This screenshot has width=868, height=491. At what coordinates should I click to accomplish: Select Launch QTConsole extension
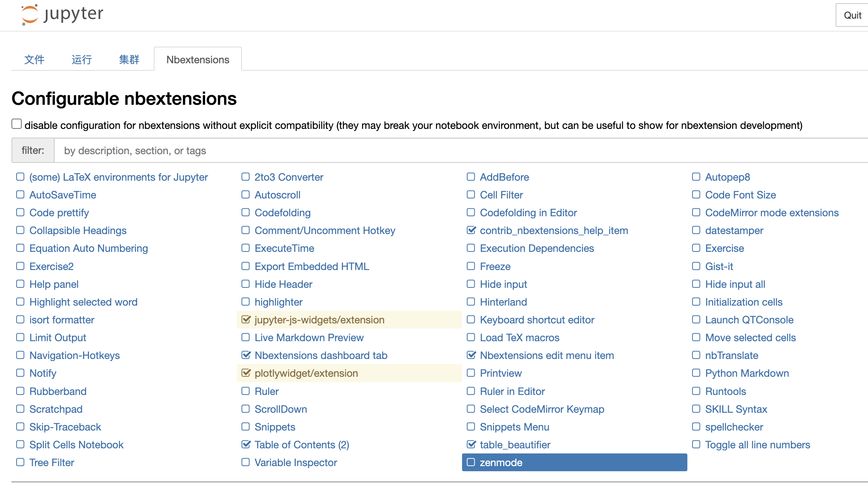tap(749, 320)
